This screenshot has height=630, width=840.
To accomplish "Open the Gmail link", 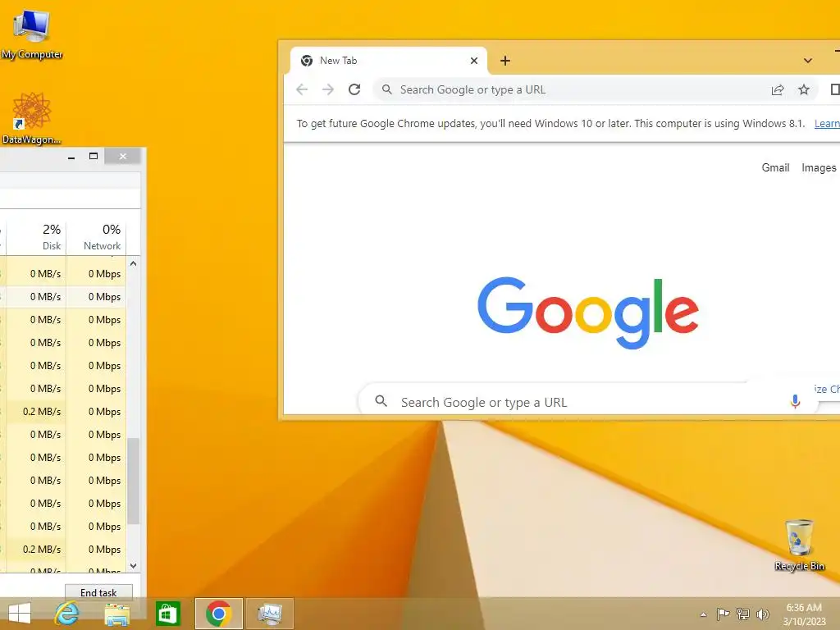I will pyautogui.click(x=775, y=167).
